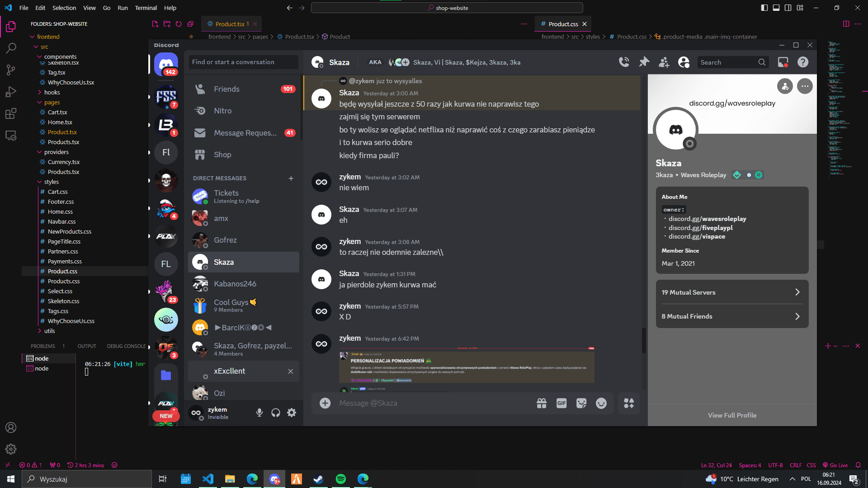The height and width of the screenshot is (488, 868).
Task: Refresh the explorer file tree
Action: tap(179, 24)
